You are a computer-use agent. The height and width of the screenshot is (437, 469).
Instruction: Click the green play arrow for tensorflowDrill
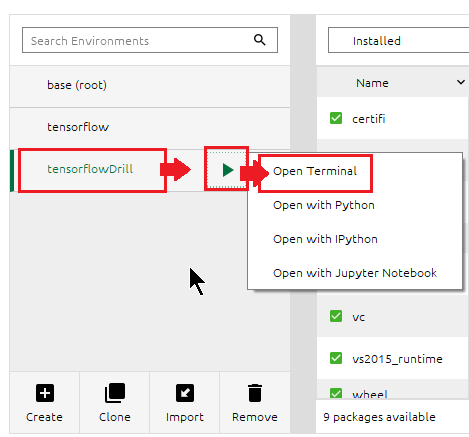[x=228, y=170]
